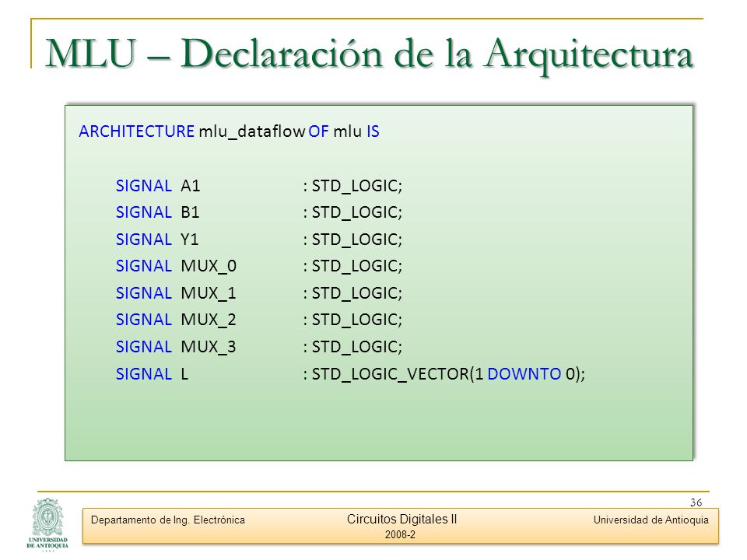This screenshot has width=747, height=560.
Task: Click the slide number 36
Action: click(696, 502)
